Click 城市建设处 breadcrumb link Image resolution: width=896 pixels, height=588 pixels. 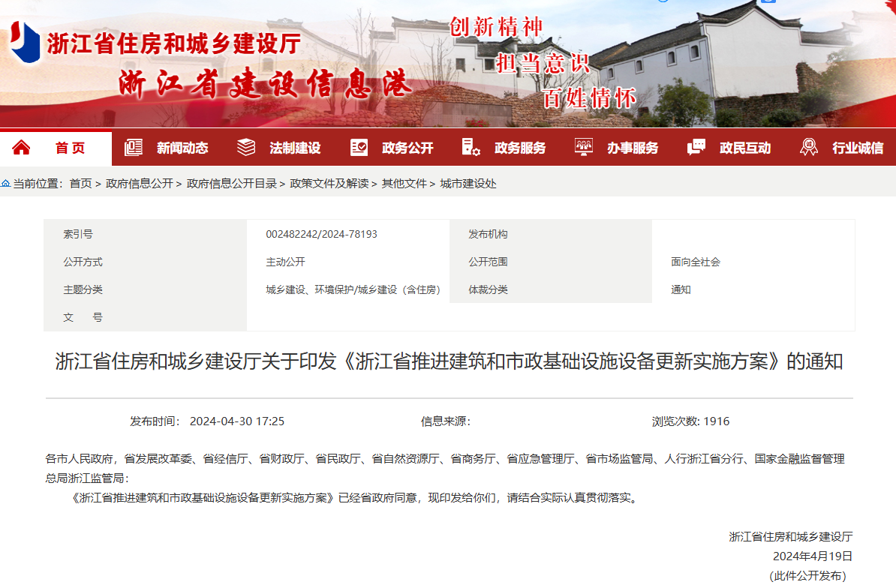tap(468, 184)
